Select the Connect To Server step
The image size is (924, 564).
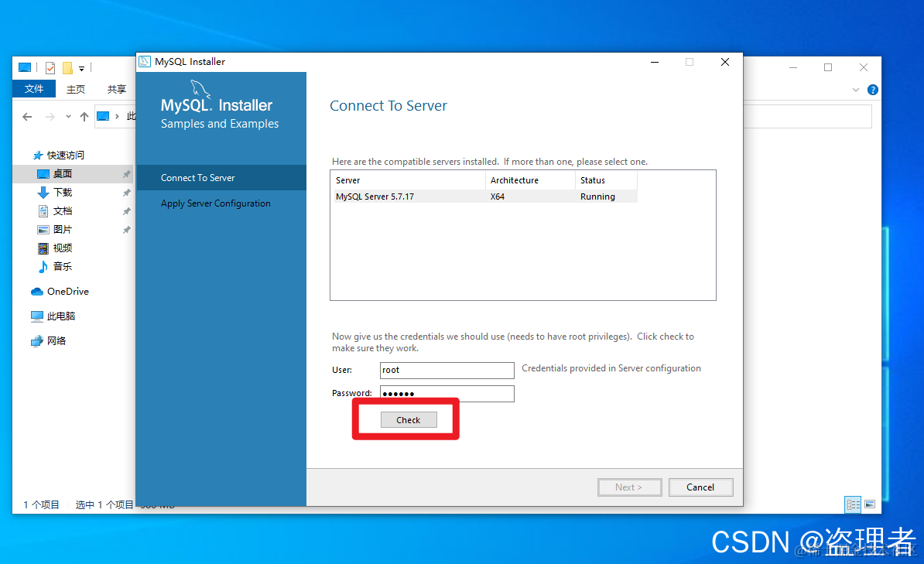click(x=221, y=177)
